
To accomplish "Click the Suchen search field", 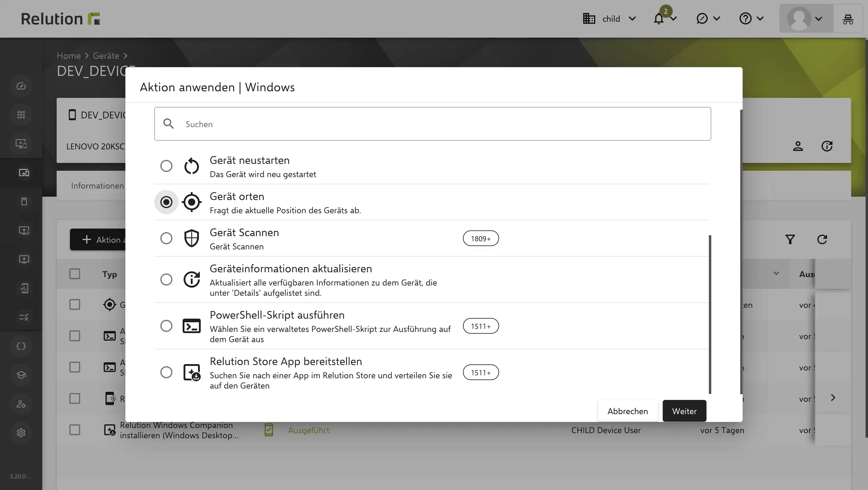I will click(433, 124).
